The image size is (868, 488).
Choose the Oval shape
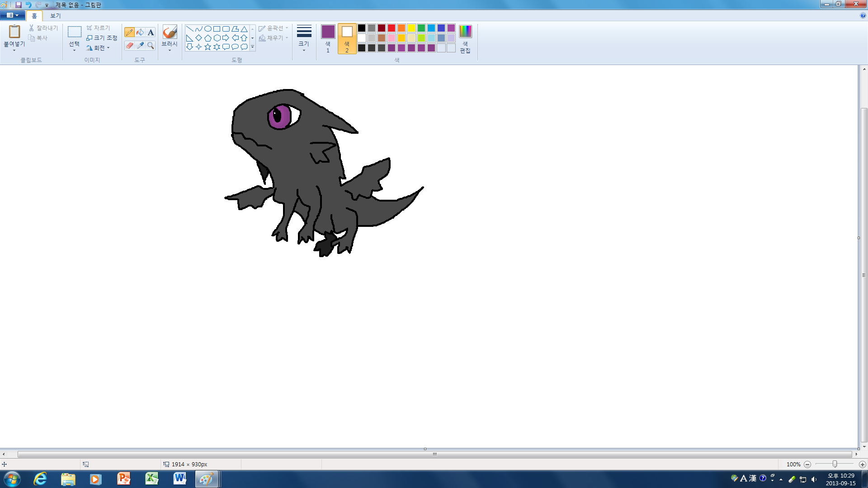208,29
